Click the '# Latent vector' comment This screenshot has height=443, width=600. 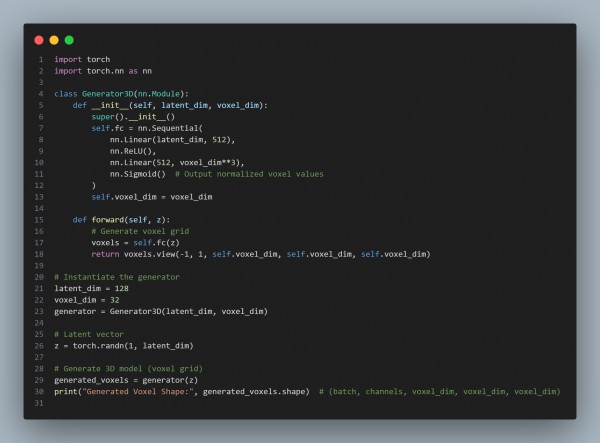pos(89,334)
